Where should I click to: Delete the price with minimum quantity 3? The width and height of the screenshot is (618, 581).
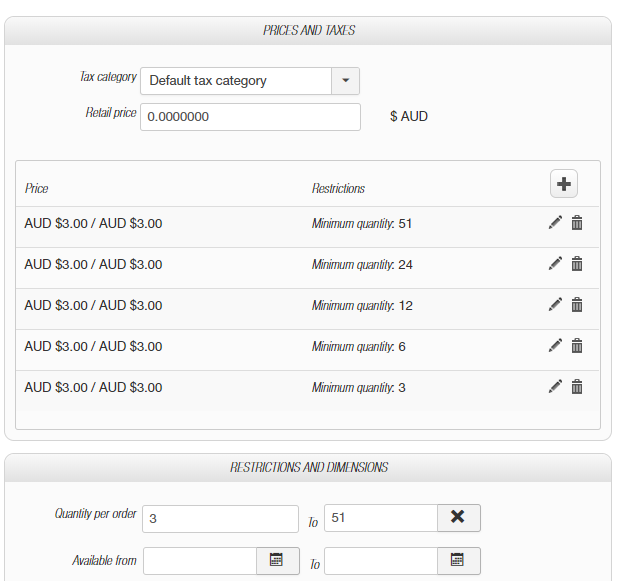pos(577,387)
